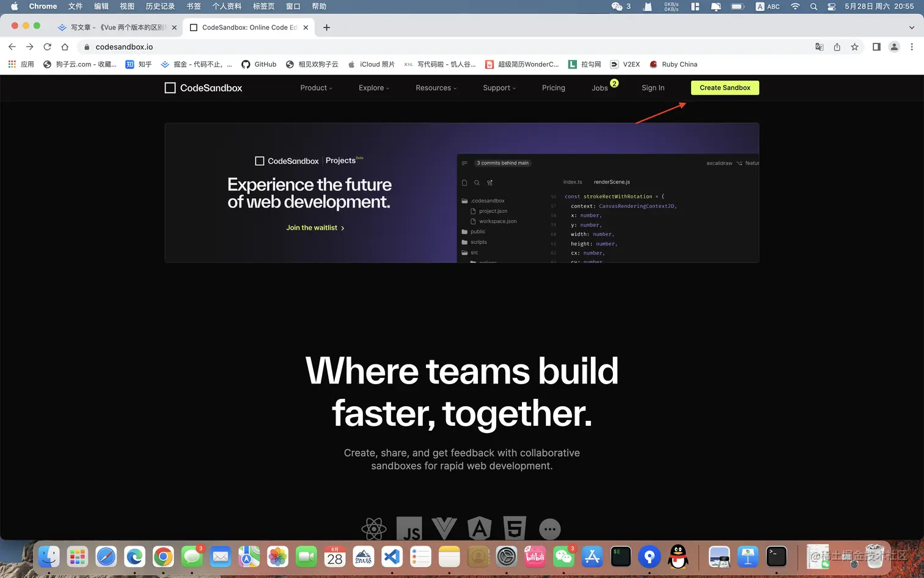924x578 pixels.
Task: Click the browser back arrow
Action: (12, 46)
